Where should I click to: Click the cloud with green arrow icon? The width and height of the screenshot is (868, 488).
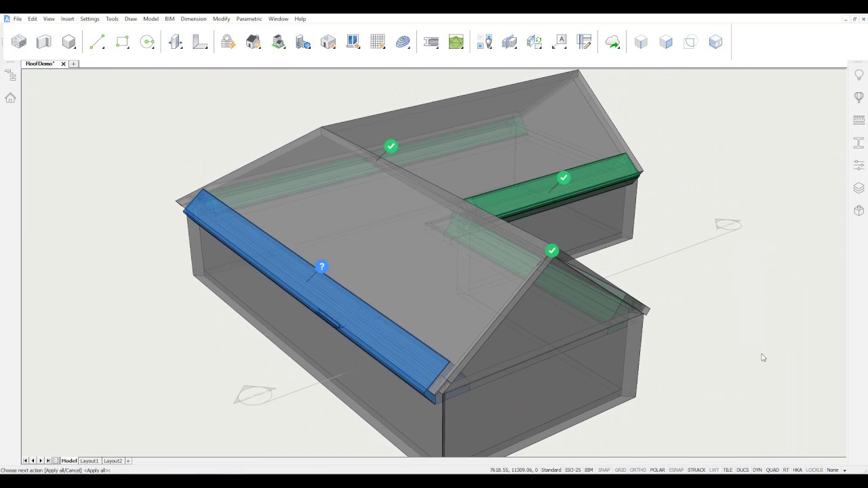coord(612,42)
